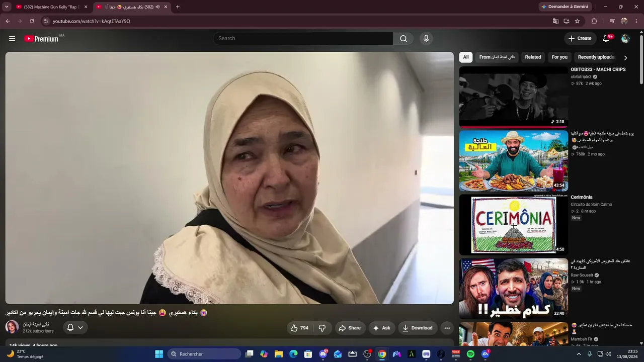This screenshot has width=644, height=362.
Task: Open the weather widget showing 23°C
Action: [25, 354]
